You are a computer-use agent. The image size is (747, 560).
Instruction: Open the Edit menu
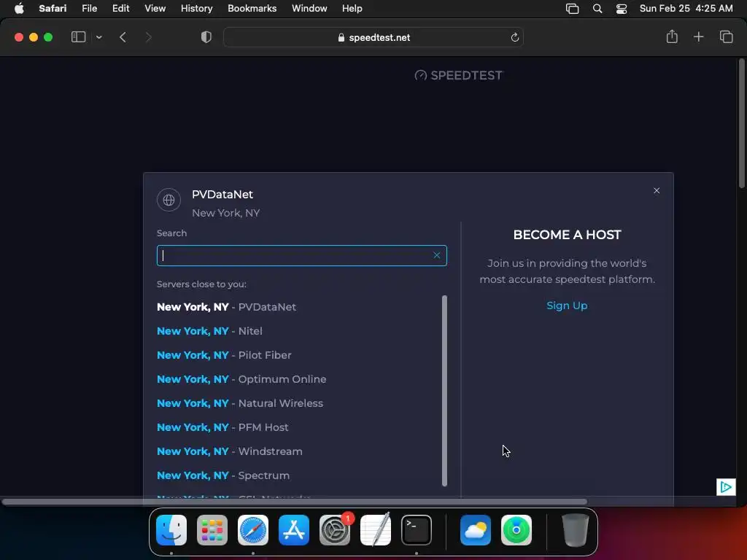pyautogui.click(x=120, y=9)
